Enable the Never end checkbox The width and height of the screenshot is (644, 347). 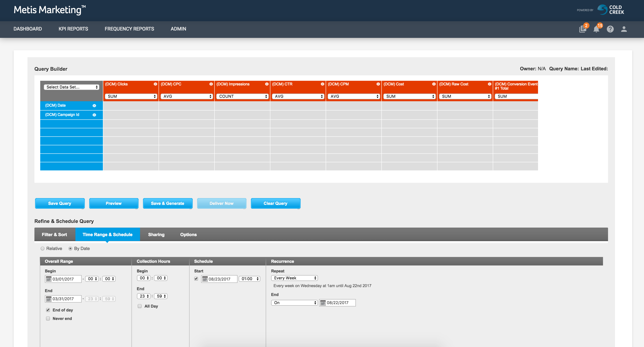(48, 319)
